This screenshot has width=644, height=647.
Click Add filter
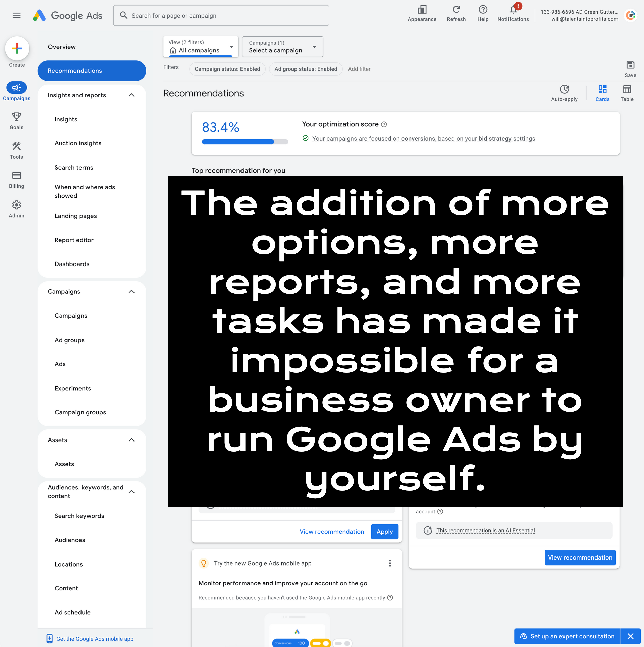pos(359,69)
